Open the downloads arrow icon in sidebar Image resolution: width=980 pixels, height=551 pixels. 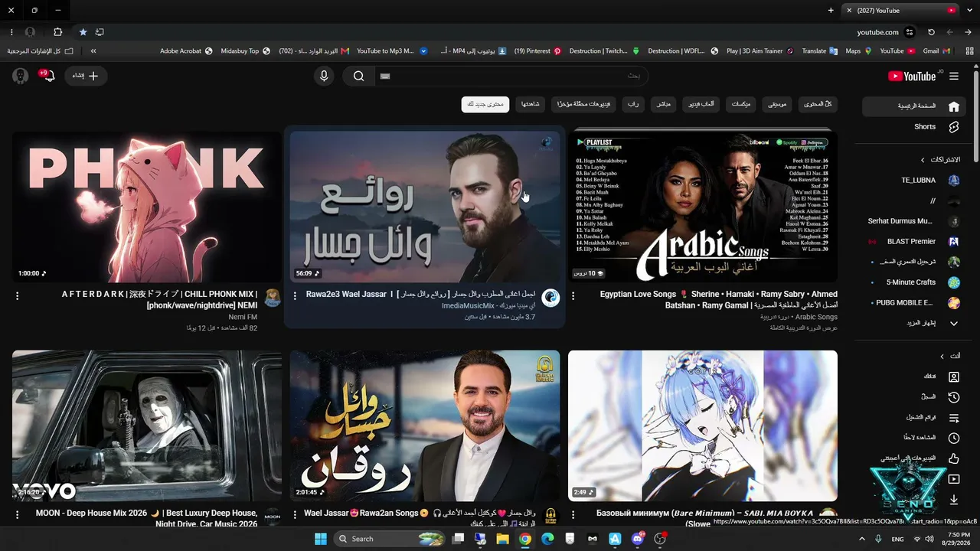click(x=954, y=499)
